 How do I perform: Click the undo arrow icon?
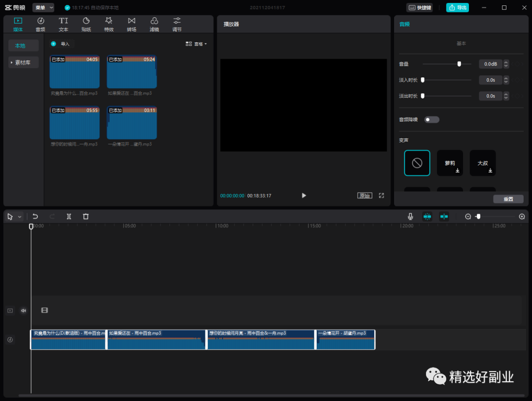coord(35,216)
